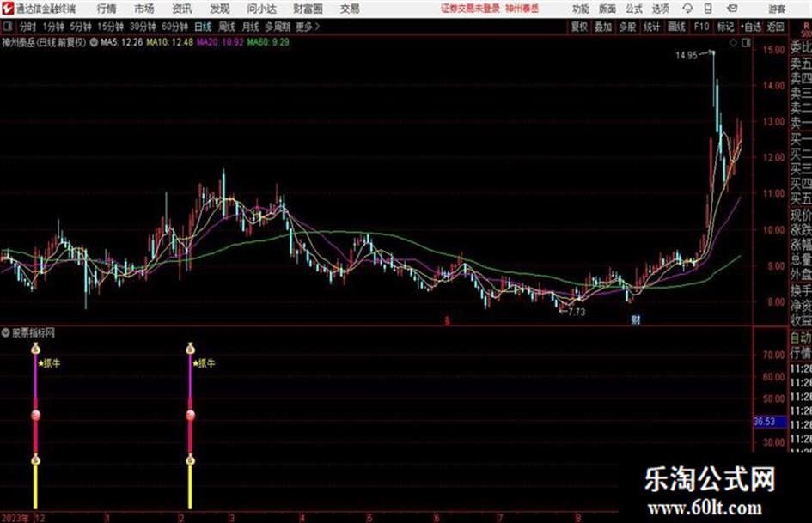Click the red ball on second signal line

190,415
